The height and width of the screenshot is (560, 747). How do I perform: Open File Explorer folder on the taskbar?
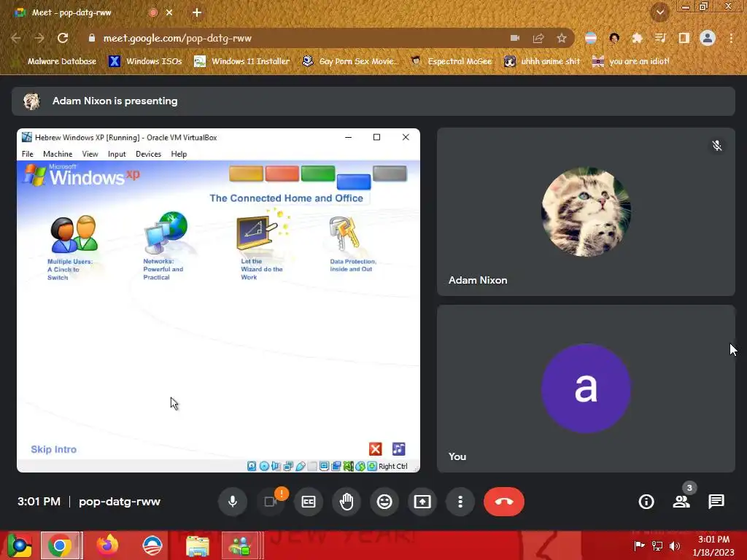[x=197, y=545]
